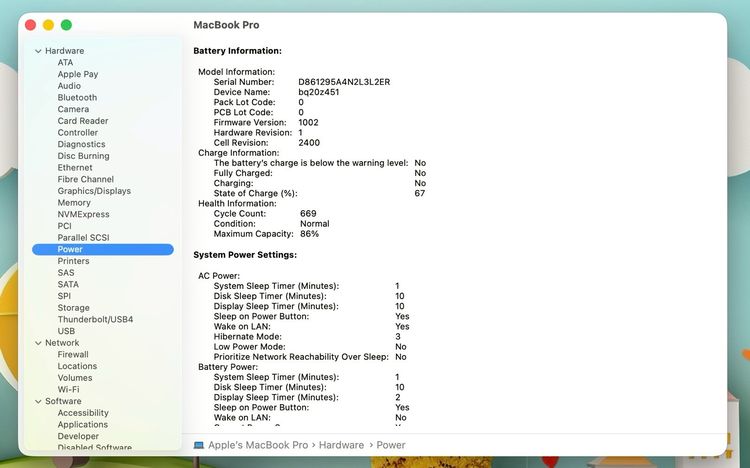Collapse the Hardware section chevron
Screen dimensions: 750x468
pyautogui.click(x=38, y=51)
